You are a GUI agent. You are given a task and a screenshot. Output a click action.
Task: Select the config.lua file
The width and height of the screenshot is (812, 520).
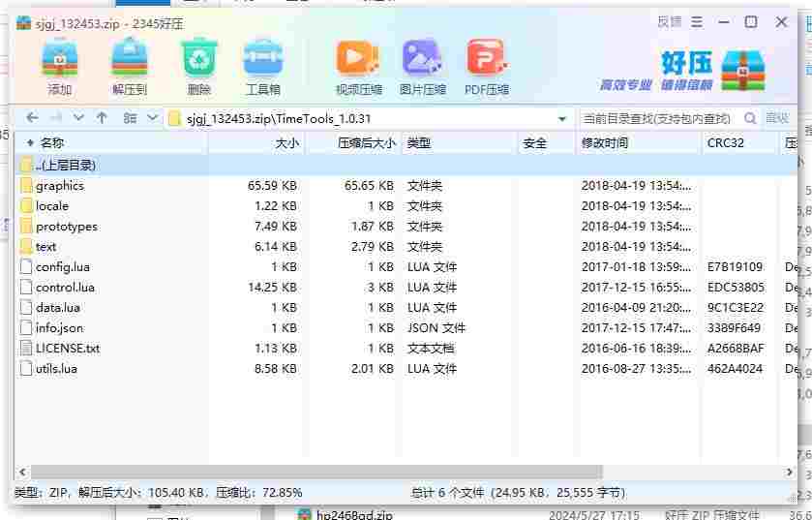click(406, 266)
